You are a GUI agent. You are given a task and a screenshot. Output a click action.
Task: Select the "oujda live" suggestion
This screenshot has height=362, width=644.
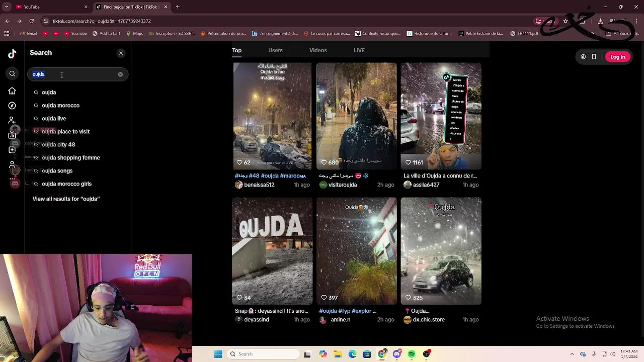click(78, 118)
